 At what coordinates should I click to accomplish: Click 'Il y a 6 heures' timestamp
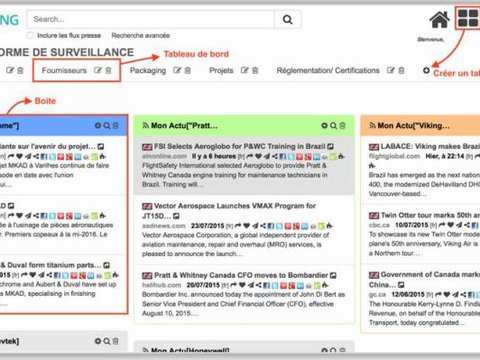pyautogui.click(x=214, y=156)
